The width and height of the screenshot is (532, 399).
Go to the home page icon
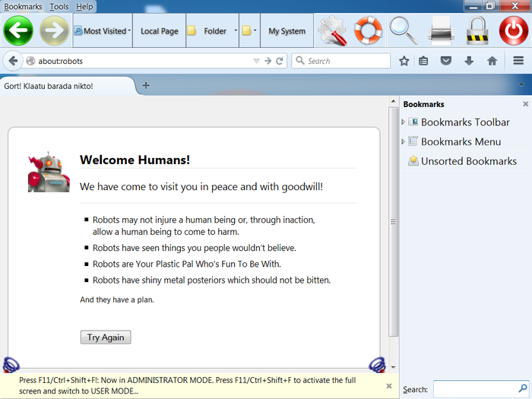tap(492, 61)
